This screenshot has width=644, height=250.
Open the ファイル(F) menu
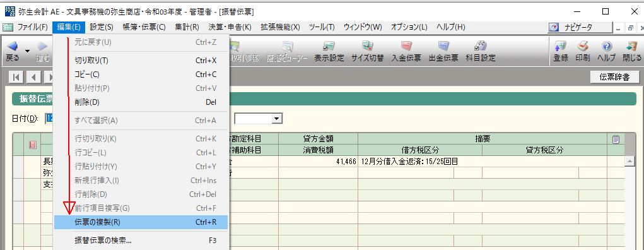(32, 27)
